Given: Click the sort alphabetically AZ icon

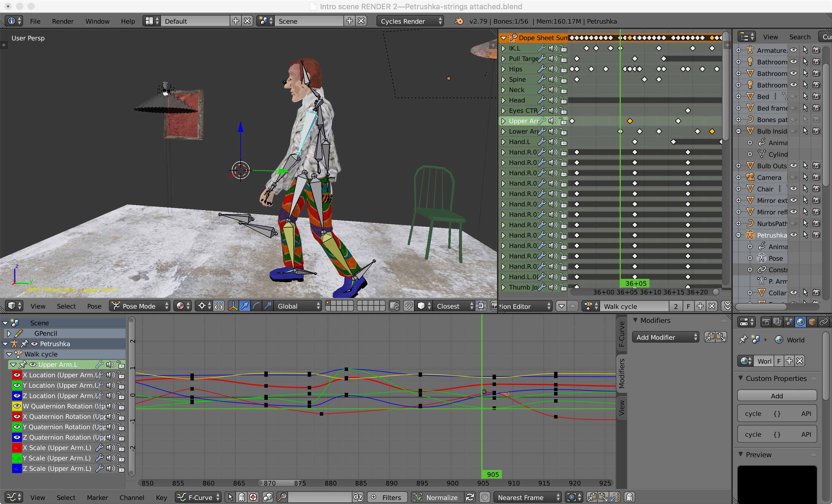Looking at the screenshot, I should (x=358, y=497).
